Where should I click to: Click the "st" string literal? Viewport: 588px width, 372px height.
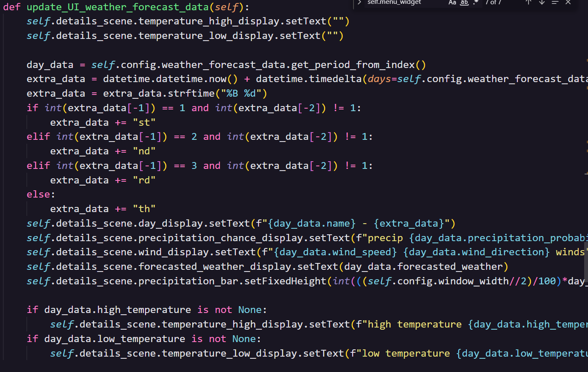pos(144,123)
